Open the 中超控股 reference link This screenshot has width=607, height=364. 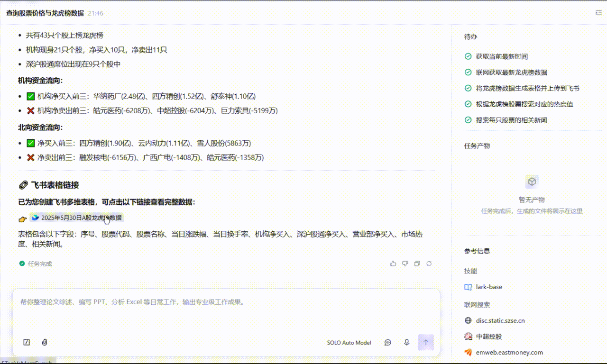(x=489, y=337)
